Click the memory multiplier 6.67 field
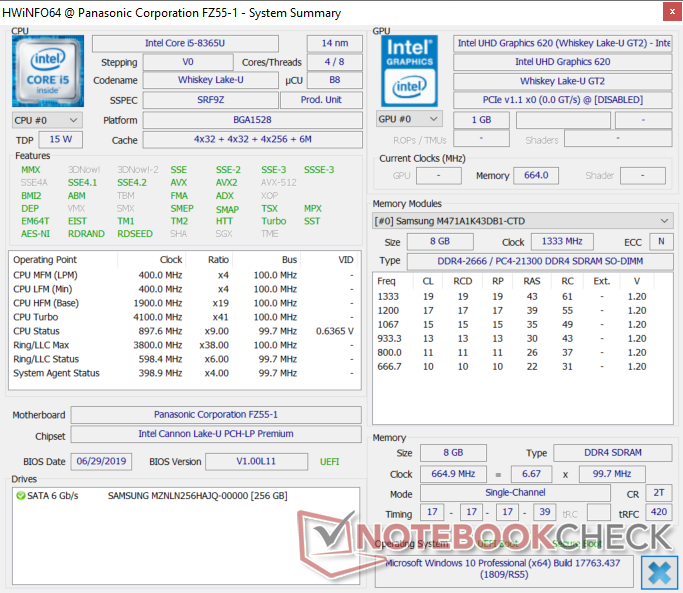The height and width of the screenshot is (593, 683). pyautogui.click(x=531, y=474)
